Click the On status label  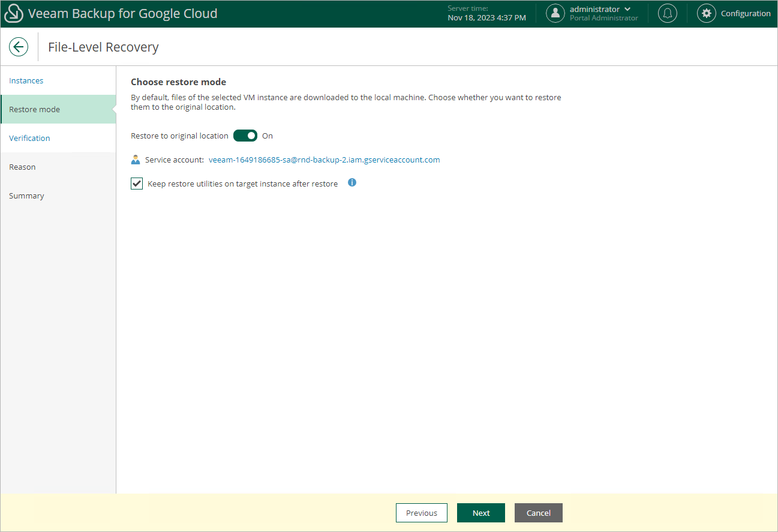[x=268, y=136]
